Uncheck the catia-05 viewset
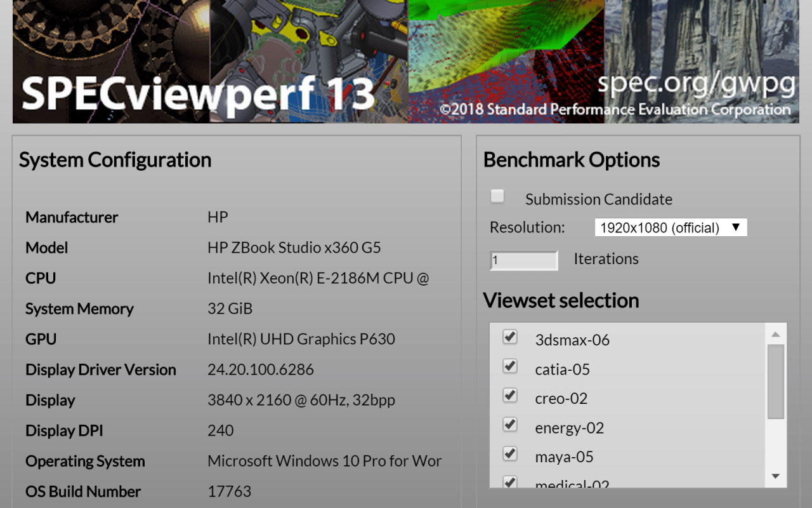The height and width of the screenshot is (508, 812). [x=510, y=366]
